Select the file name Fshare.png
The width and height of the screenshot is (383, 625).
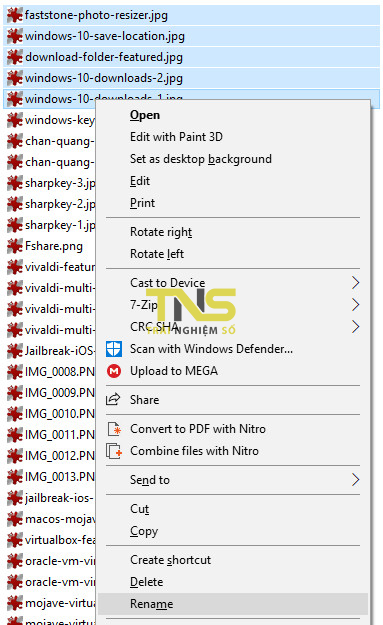tap(54, 246)
